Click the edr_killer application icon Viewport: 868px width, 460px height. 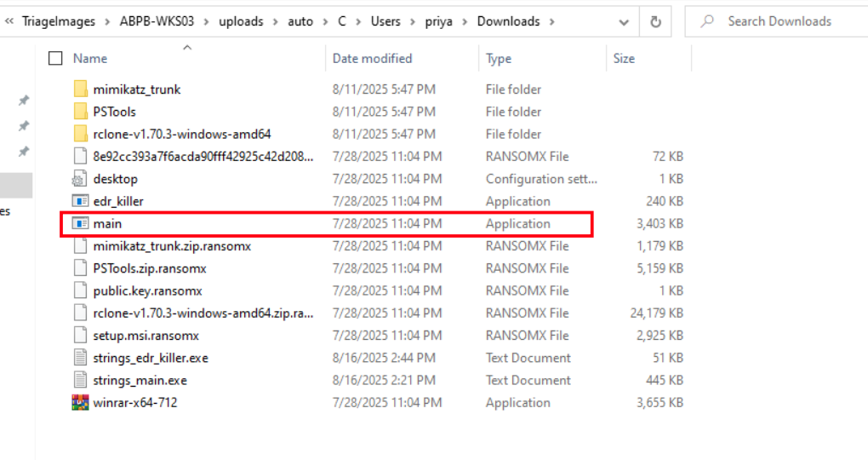pos(81,201)
